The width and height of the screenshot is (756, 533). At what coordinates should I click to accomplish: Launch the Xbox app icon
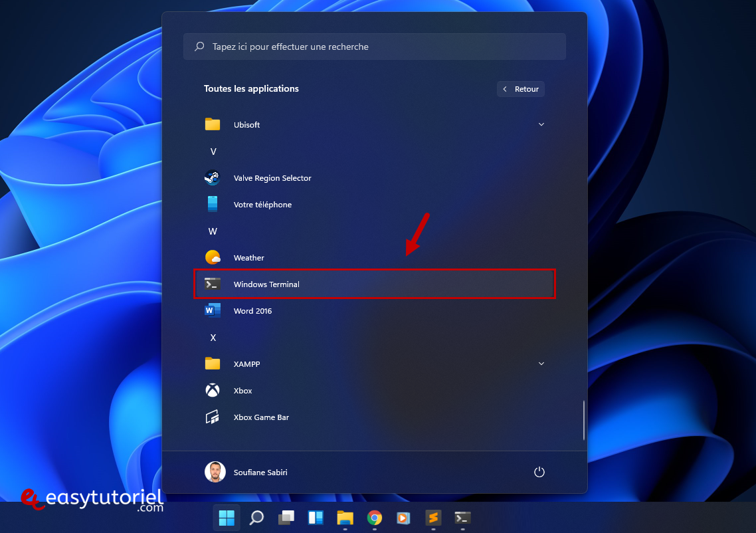point(212,390)
